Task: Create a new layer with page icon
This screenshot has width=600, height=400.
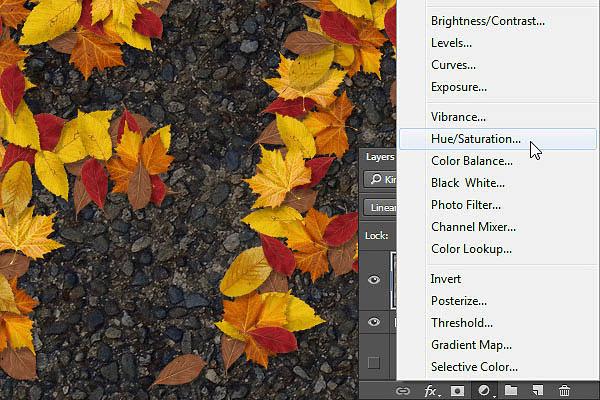Action: click(x=538, y=390)
